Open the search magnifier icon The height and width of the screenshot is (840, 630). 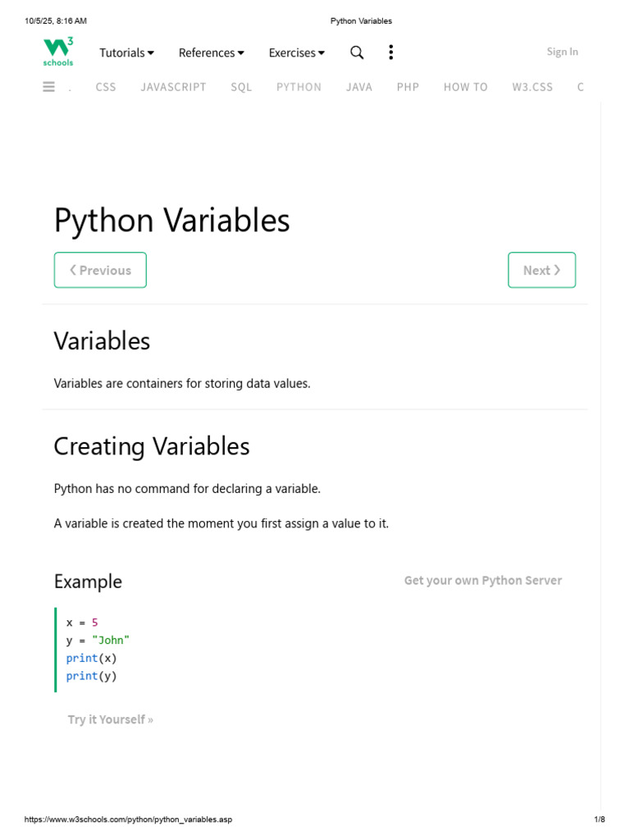[x=357, y=52]
